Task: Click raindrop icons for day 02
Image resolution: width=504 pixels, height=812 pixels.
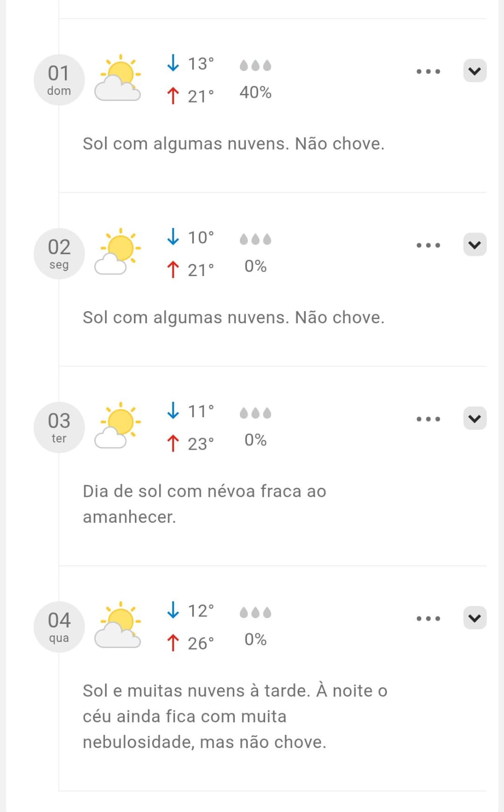Action: pyautogui.click(x=256, y=239)
